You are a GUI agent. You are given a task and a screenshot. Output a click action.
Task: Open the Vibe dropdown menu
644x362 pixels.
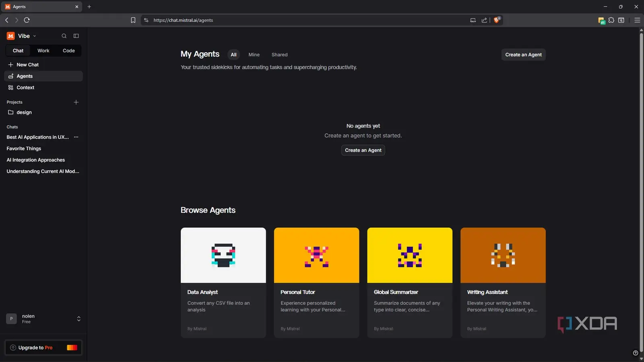pyautogui.click(x=27, y=36)
